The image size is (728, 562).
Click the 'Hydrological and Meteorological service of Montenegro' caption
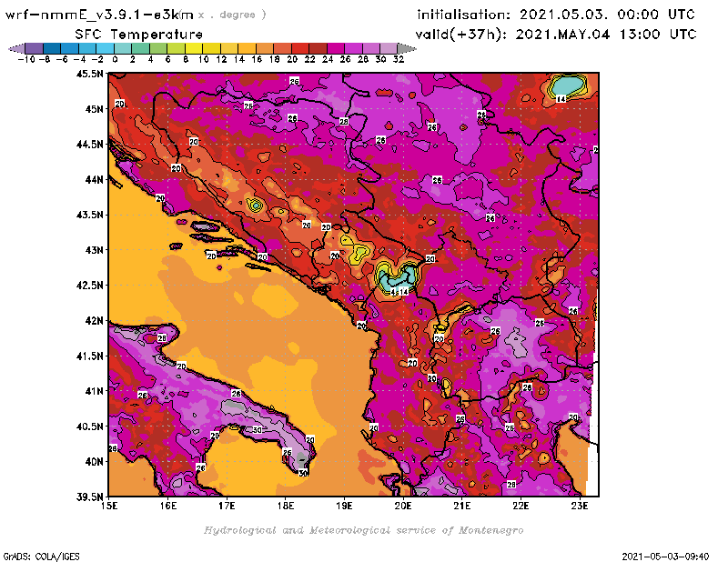363,530
